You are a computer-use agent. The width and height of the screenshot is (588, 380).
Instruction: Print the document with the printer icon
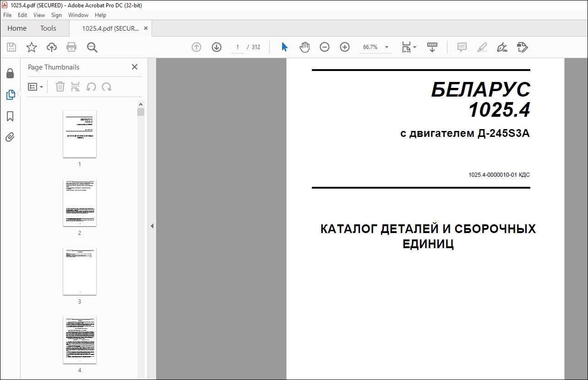click(x=71, y=47)
